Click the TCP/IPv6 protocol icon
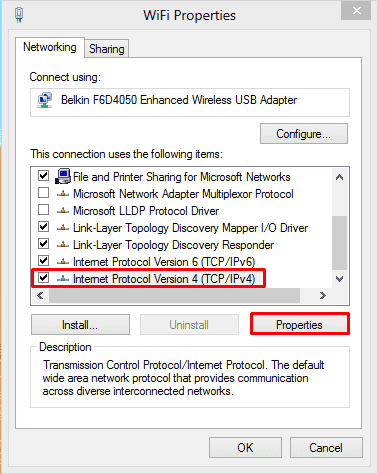 63,262
